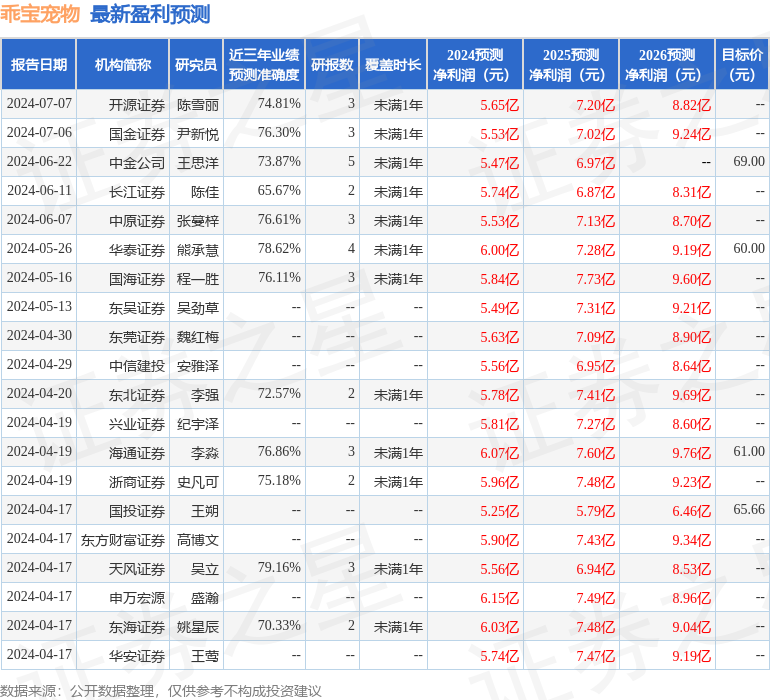The image size is (770, 700).
Task: Click the 9.69亿 2026 forecast value
Action: point(691,394)
